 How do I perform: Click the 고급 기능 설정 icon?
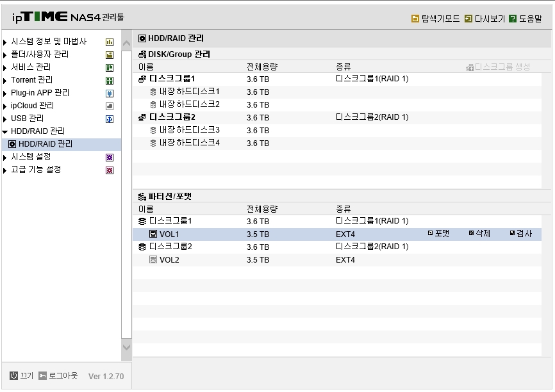coord(110,170)
